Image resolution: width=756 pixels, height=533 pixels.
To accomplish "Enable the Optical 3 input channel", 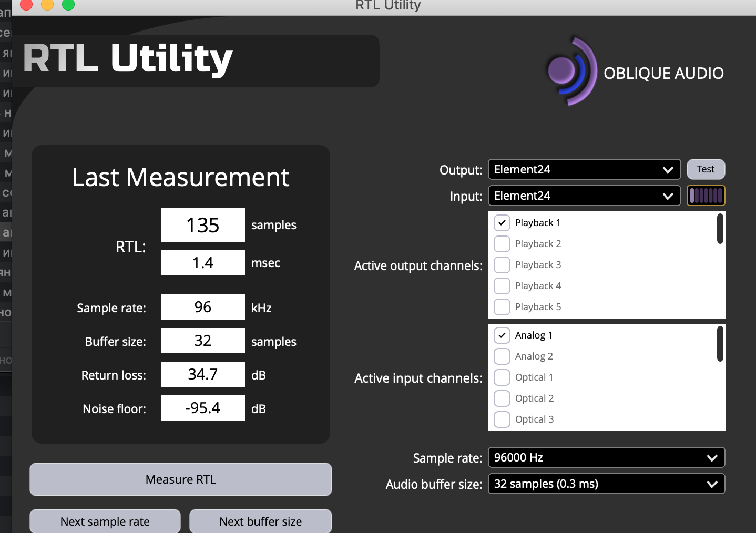I will (502, 419).
